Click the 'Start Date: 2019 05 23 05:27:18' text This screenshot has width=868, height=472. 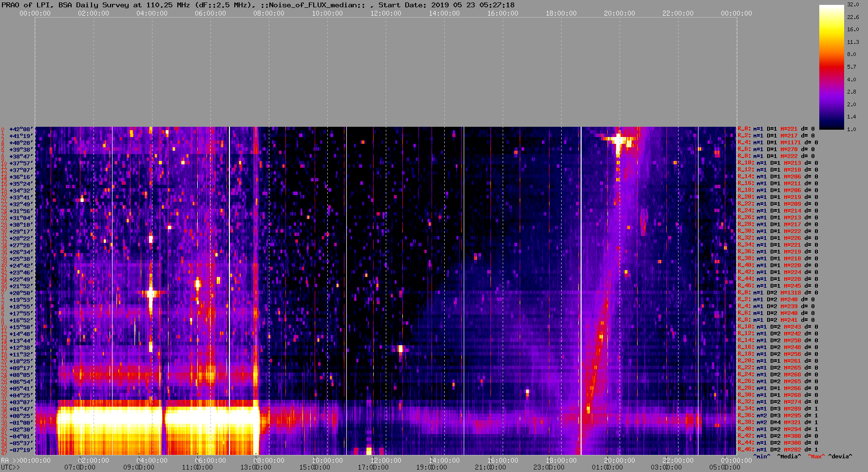[447, 5]
